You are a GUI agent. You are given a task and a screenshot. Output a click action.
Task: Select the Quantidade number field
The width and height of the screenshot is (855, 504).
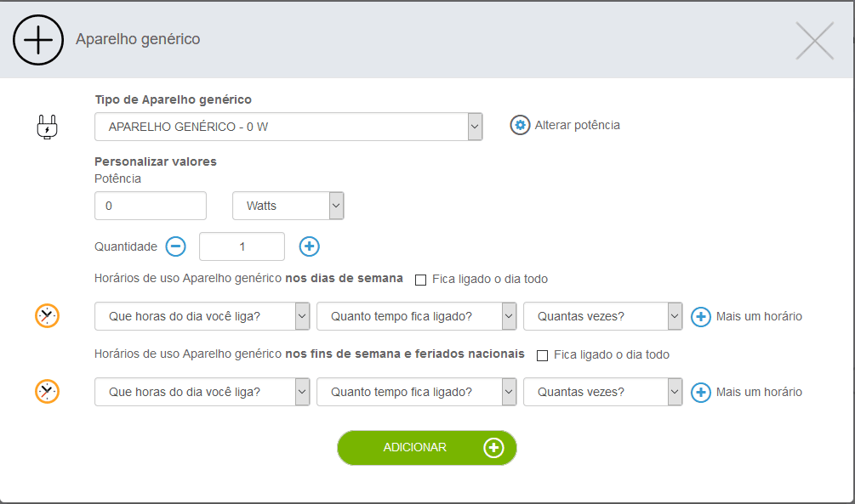pyautogui.click(x=242, y=246)
